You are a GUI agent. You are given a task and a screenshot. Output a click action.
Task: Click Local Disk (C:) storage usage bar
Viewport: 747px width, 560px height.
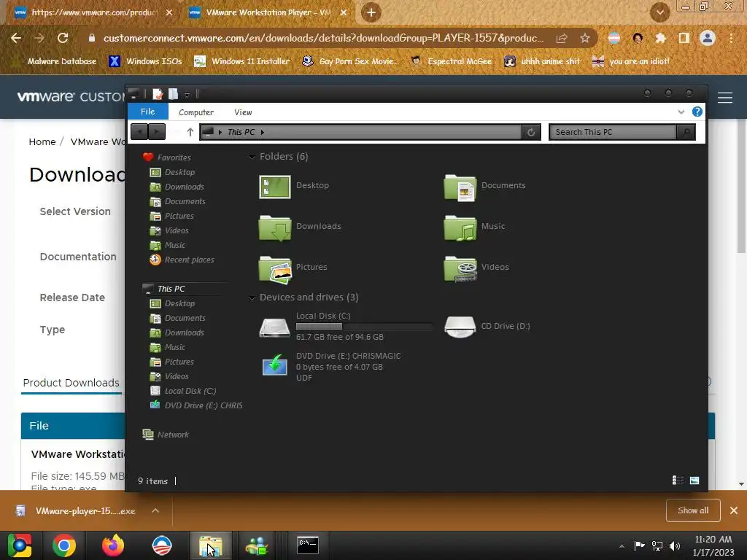click(364, 327)
